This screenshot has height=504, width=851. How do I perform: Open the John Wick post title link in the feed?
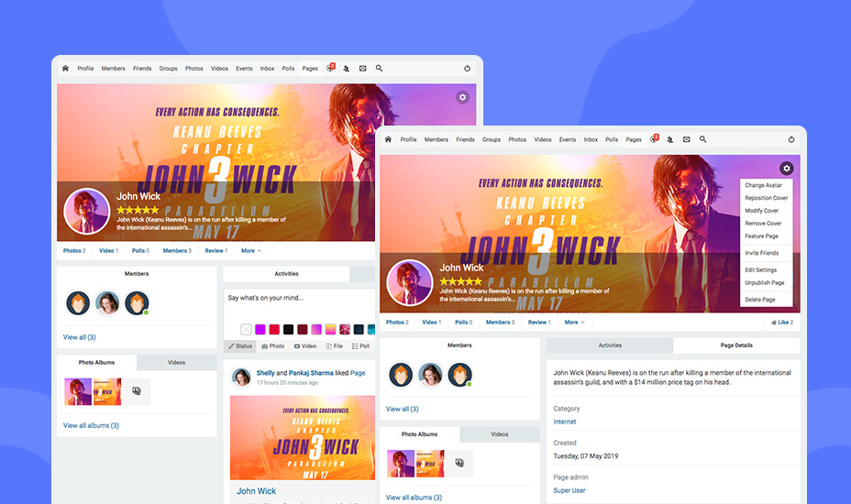[256, 491]
